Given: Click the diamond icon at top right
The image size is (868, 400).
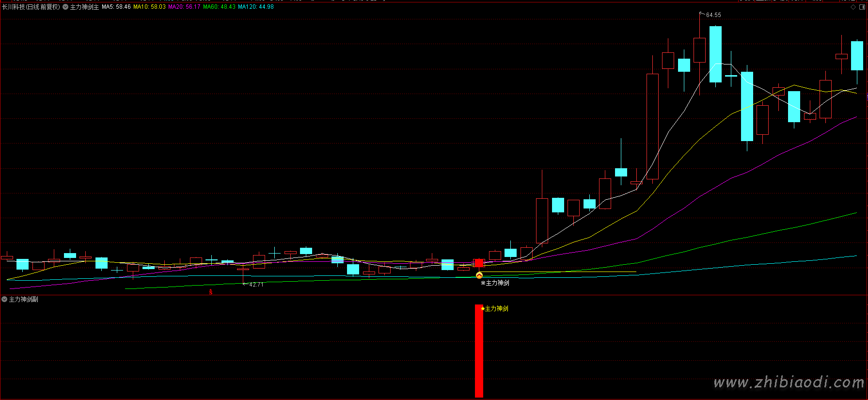Looking at the screenshot, I should pos(853,7).
